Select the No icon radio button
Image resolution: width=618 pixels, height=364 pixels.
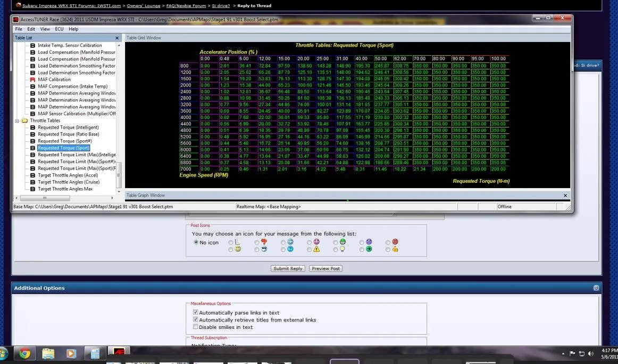point(196,242)
